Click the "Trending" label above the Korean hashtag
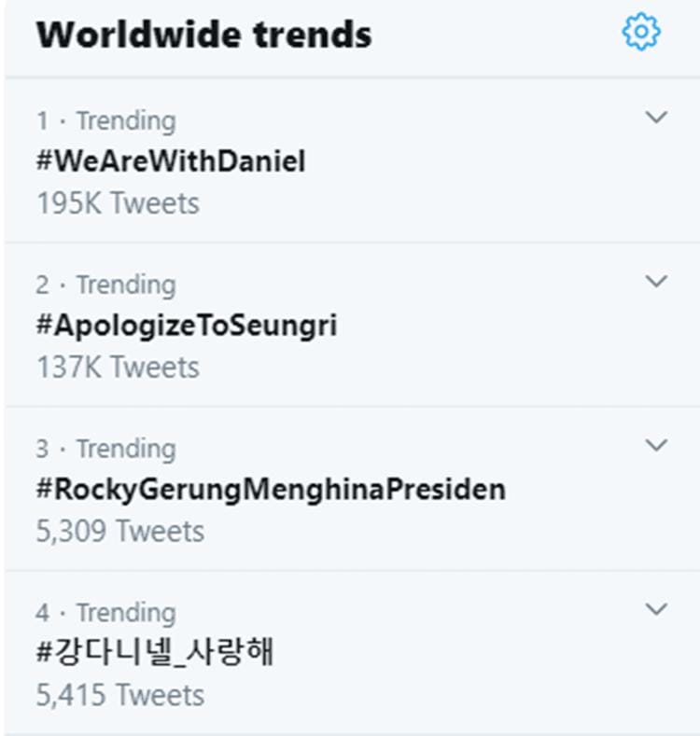The width and height of the screenshot is (700, 736). click(x=126, y=613)
